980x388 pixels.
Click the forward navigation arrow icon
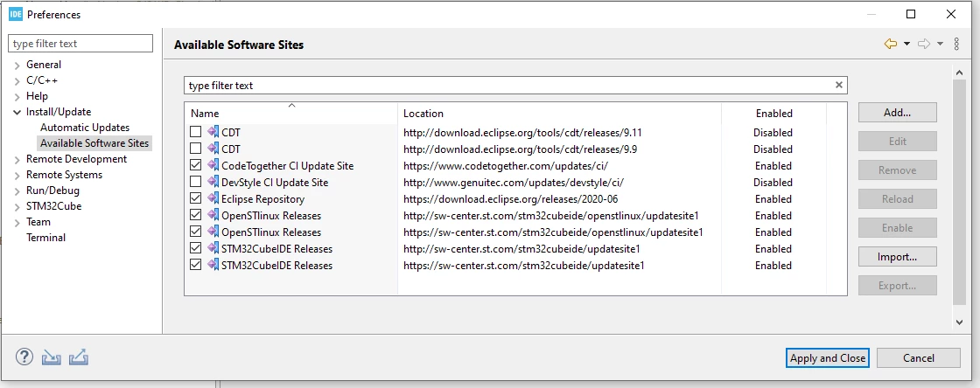(x=924, y=44)
